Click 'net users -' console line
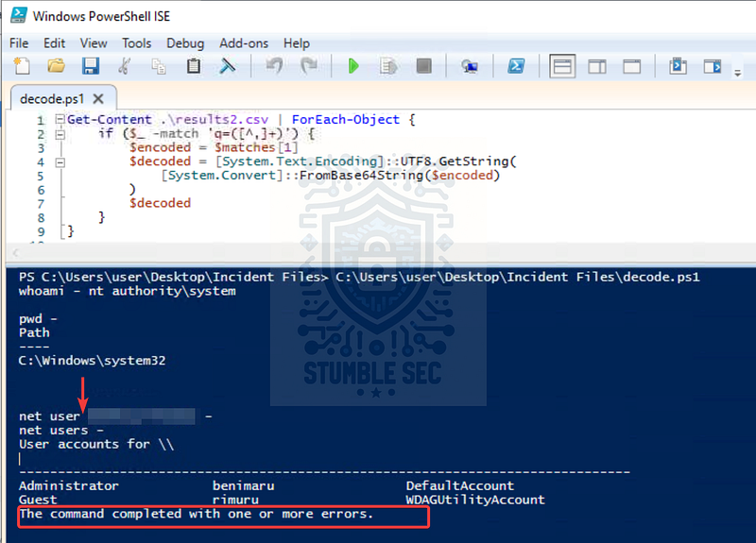 [60, 430]
